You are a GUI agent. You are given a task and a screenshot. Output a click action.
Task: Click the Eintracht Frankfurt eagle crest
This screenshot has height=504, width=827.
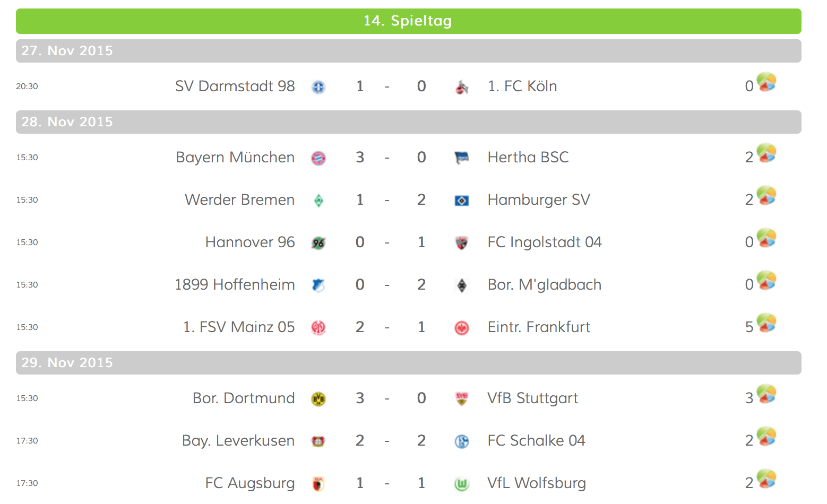[462, 328]
